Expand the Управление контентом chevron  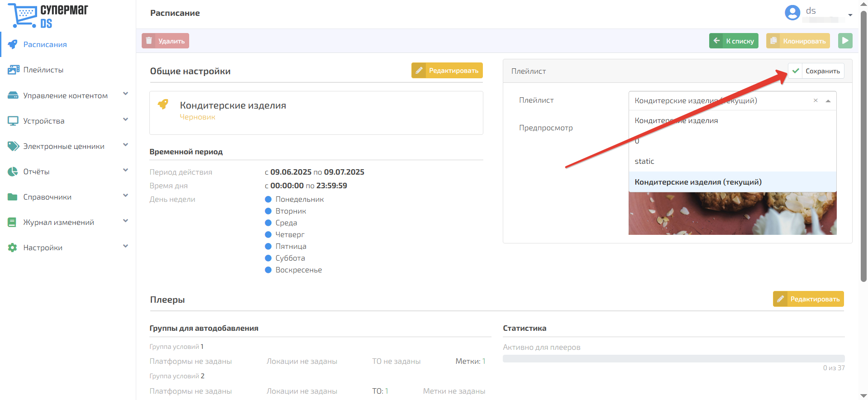pyautogui.click(x=125, y=94)
